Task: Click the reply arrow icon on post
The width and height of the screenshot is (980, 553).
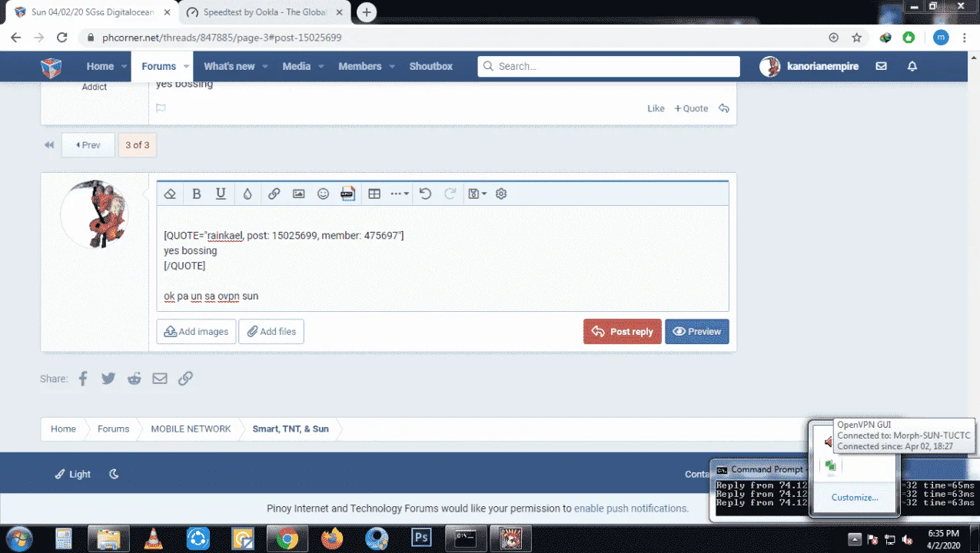Action: click(723, 108)
